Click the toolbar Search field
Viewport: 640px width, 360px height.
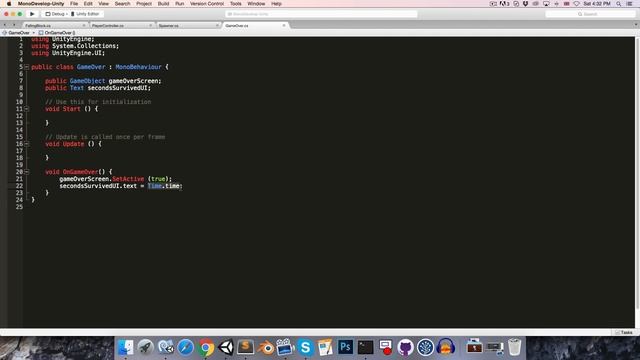pyautogui.click(x=590, y=14)
